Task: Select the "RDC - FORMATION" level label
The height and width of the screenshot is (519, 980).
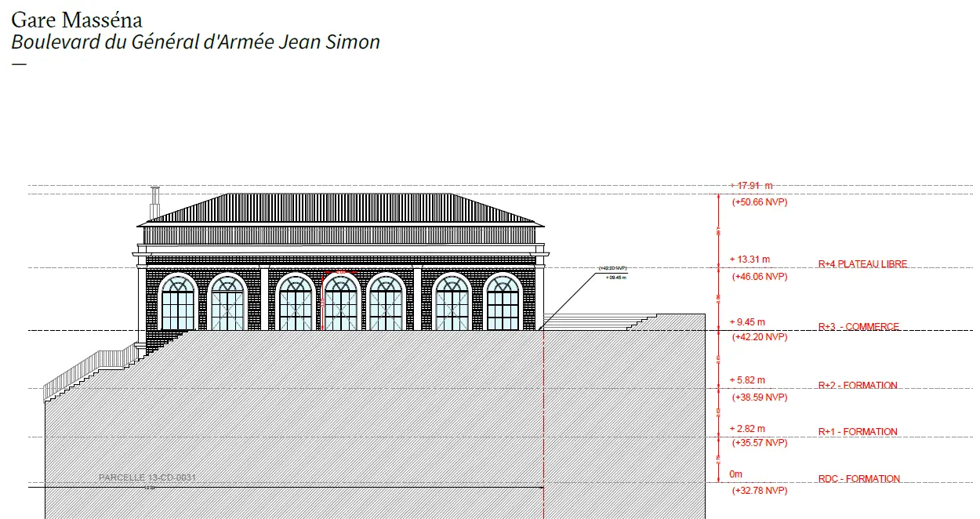Action: click(859, 479)
